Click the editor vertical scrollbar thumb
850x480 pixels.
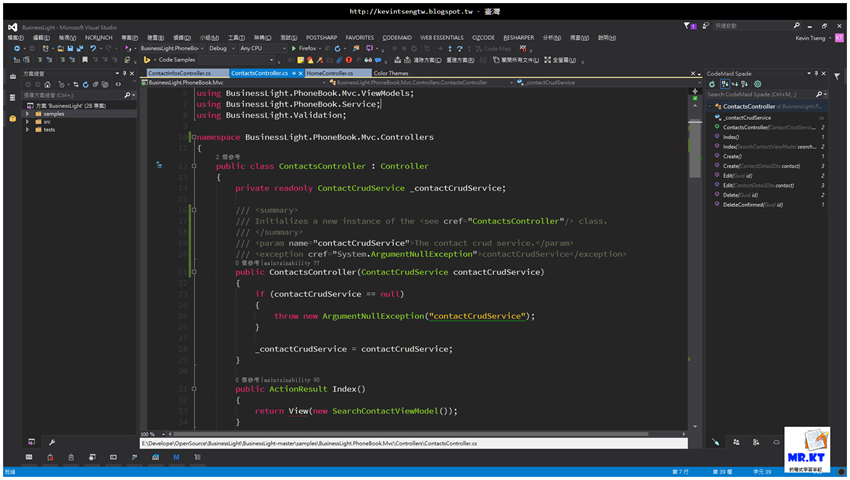click(x=694, y=149)
